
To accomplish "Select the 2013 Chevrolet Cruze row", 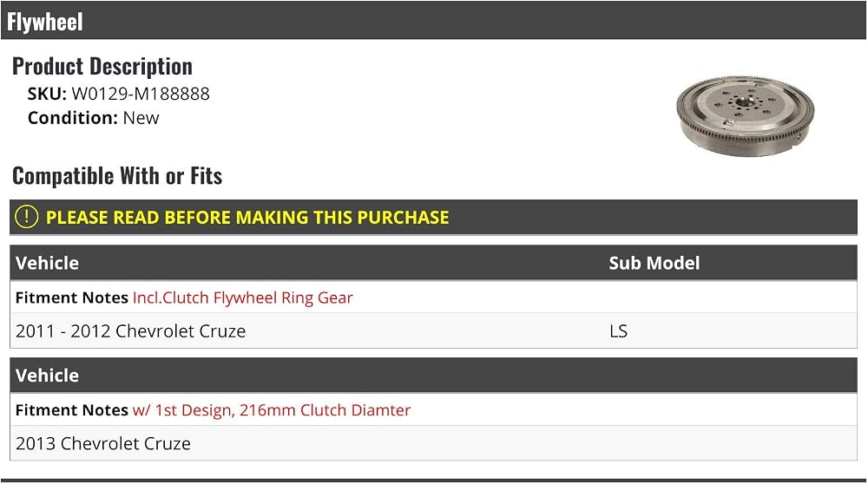I will (433, 443).
